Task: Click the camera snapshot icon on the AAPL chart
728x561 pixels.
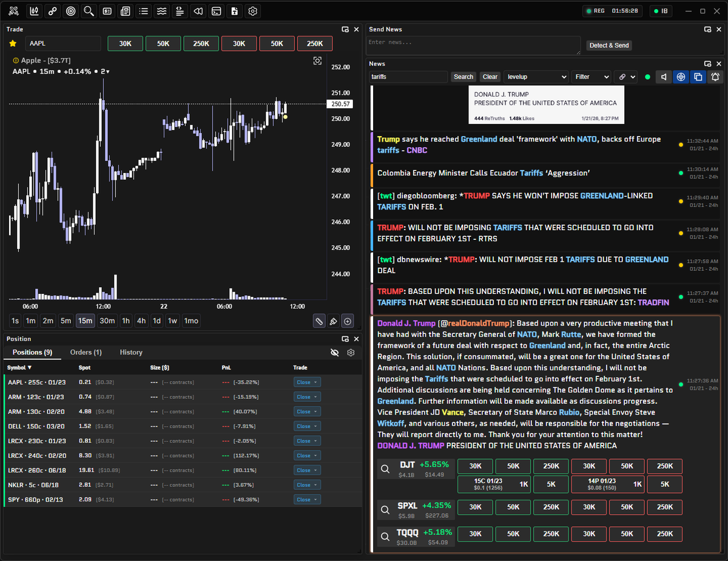Action: [317, 61]
